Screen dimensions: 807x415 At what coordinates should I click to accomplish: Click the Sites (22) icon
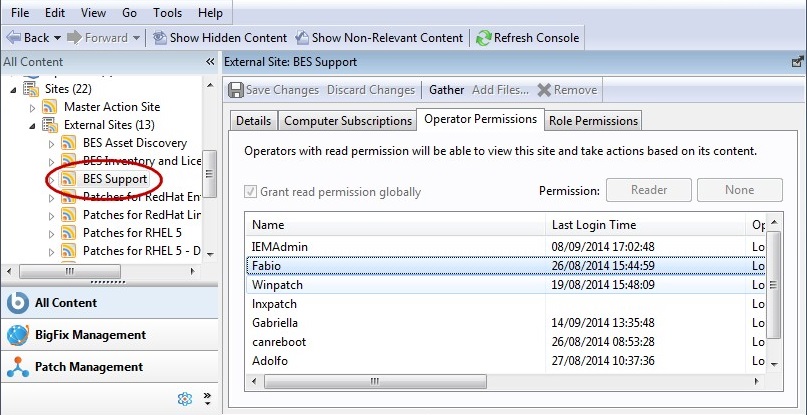(x=31, y=89)
